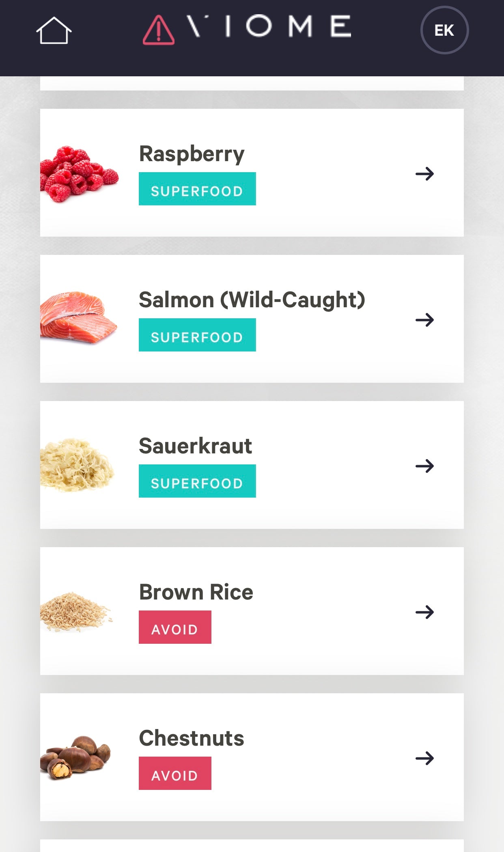
Task: Tap the raspberry photo thumbnail
Action: (79, 174)
